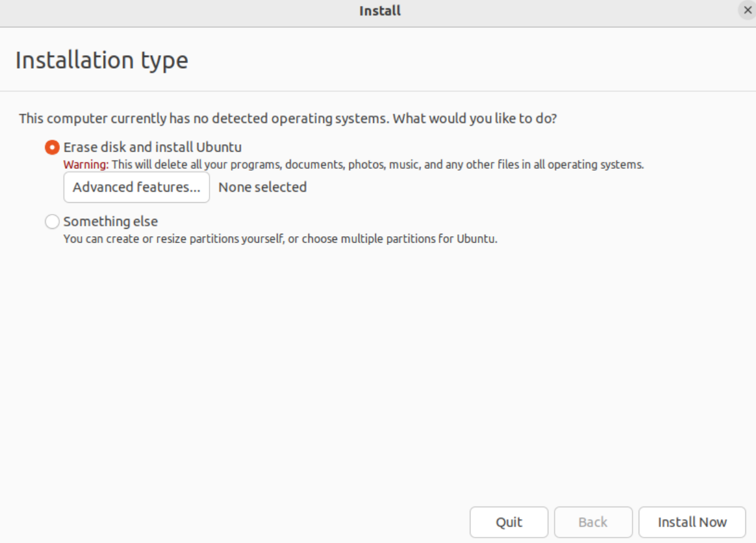Click the no detected operating systems question
The image size is (756, 543).
(288, 118)
